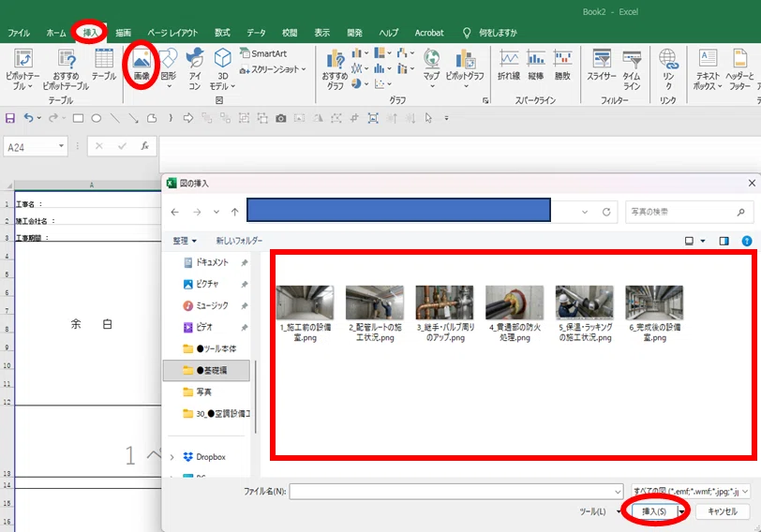Screen dimensions: 761x532
Task: Open おすすめピボットテーブル in the ribbon
Action: click(x=66, y=69)
